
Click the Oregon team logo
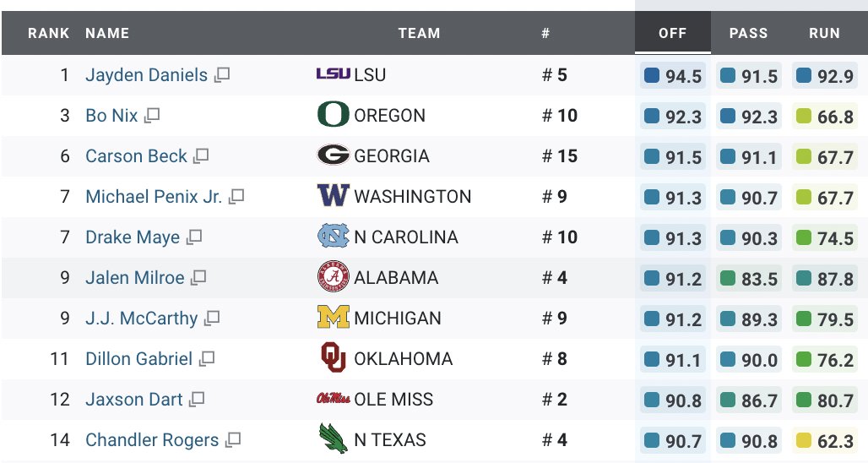pyautogui.click(x=334, y=115)
